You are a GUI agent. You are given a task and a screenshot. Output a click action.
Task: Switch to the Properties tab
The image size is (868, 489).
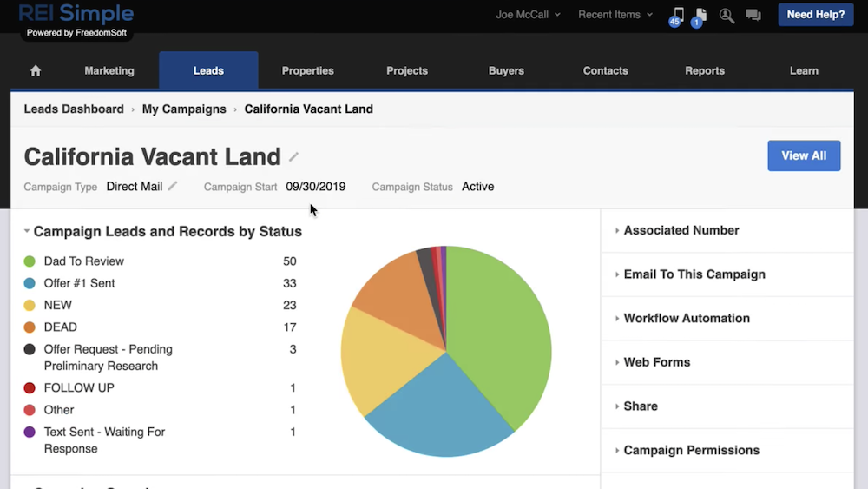[x=307, y=71]
